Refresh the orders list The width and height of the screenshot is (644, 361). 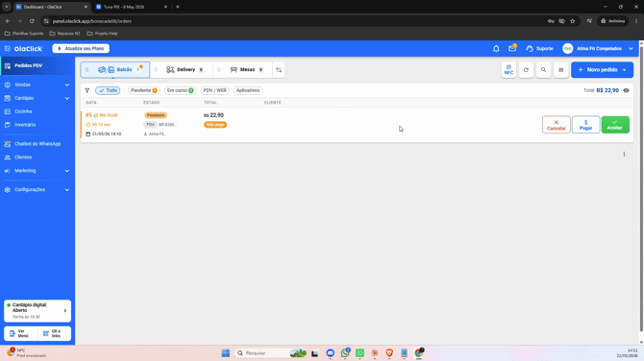click(526, 70)
